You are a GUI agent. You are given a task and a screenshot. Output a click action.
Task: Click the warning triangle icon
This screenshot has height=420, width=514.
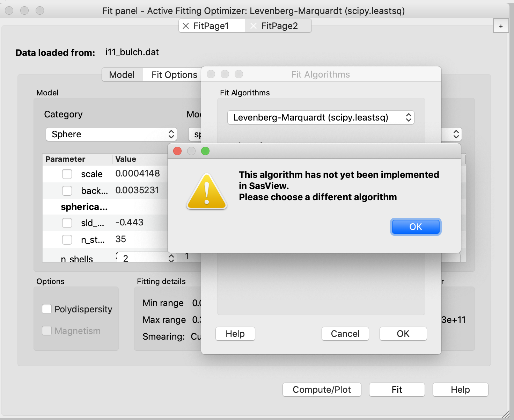click(206, 191)
